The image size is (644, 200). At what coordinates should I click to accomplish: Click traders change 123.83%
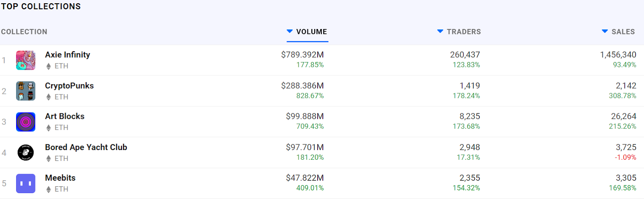coord(466,65)
